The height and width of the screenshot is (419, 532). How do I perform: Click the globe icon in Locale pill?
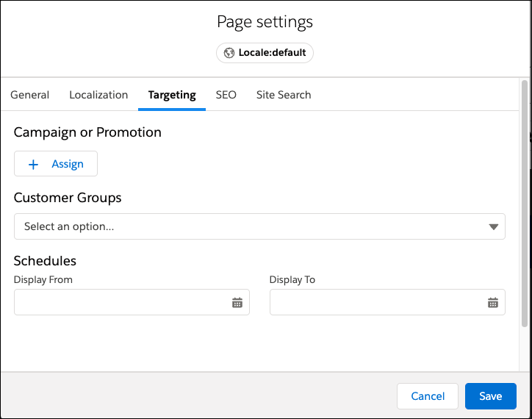pyautogui.click(x=229, y=53)
